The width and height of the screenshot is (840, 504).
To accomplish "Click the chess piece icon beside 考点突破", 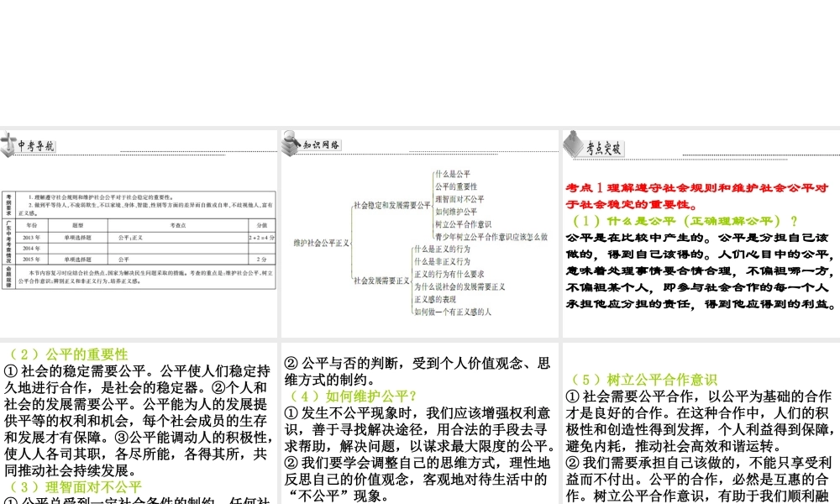I will (x=573, y=144).
